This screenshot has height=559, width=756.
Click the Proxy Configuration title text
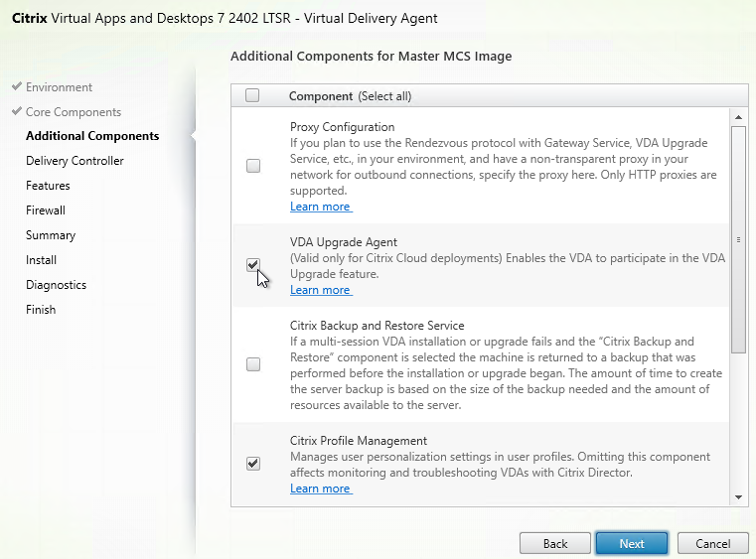click(x=343, y=127)
